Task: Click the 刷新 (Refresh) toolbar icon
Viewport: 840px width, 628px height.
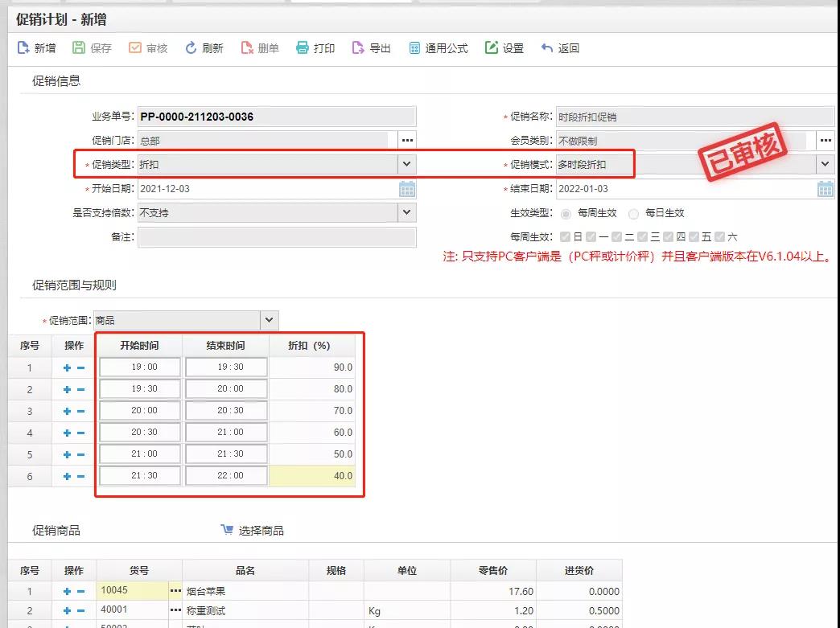Action: point(191,48)
